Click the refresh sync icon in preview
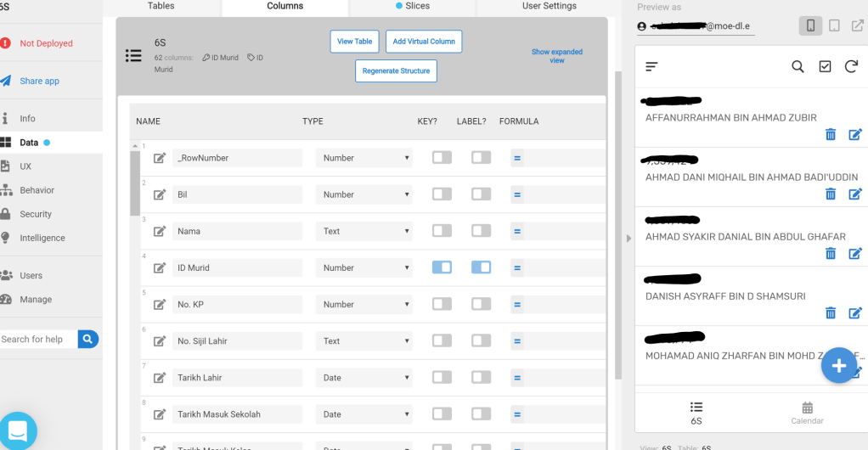868x450 pixels. coord(851,66)
